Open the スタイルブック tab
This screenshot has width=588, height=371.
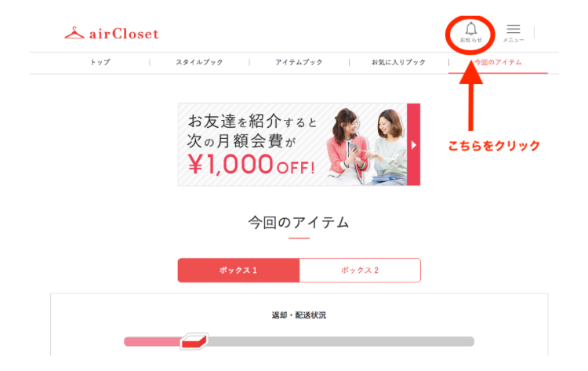point(199,62)
